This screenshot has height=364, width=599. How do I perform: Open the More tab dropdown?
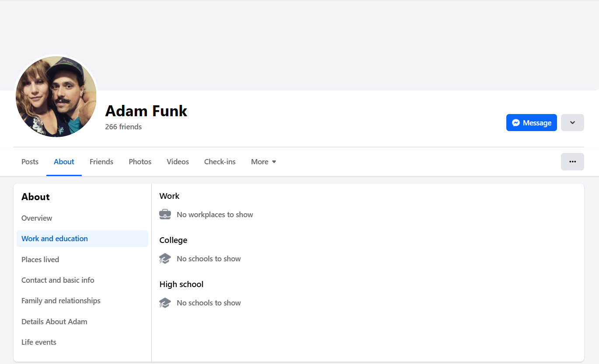pos(263,162)
